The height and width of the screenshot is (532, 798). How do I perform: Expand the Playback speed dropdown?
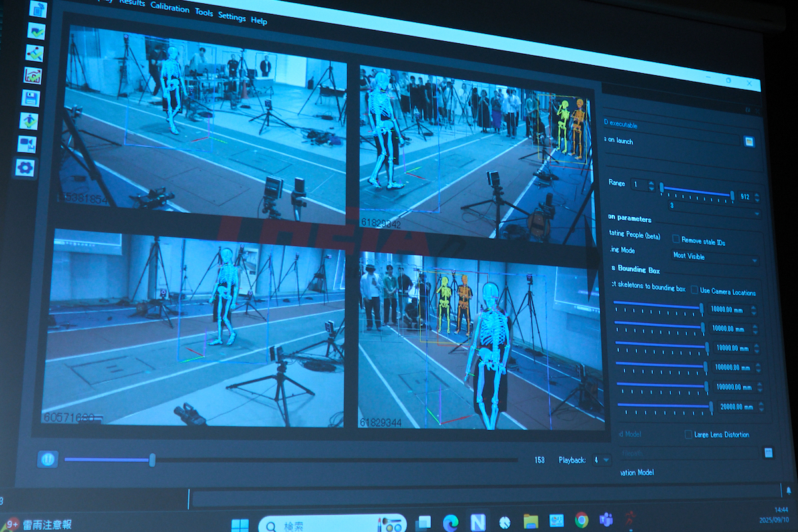click(x=602, y=460)
